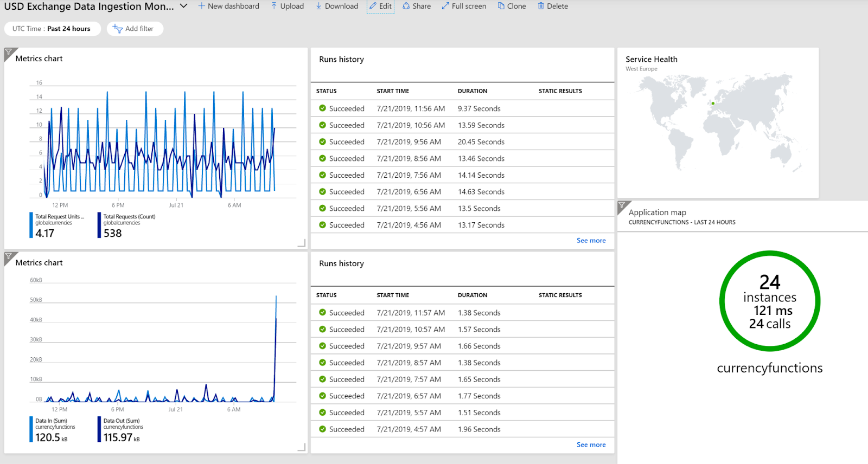Click See more in top Runs history
This screenshot has height=464, width=868.
tap(591, 241)
